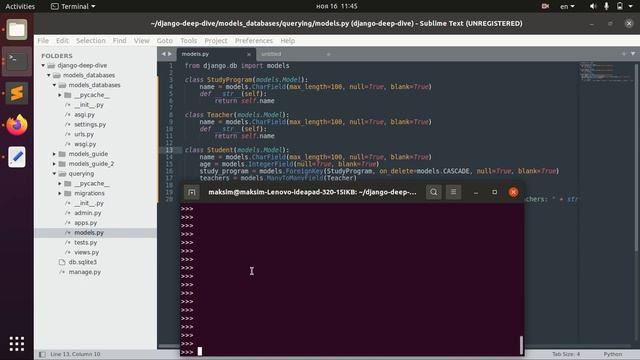Click terminal search icon

(433, 192)
